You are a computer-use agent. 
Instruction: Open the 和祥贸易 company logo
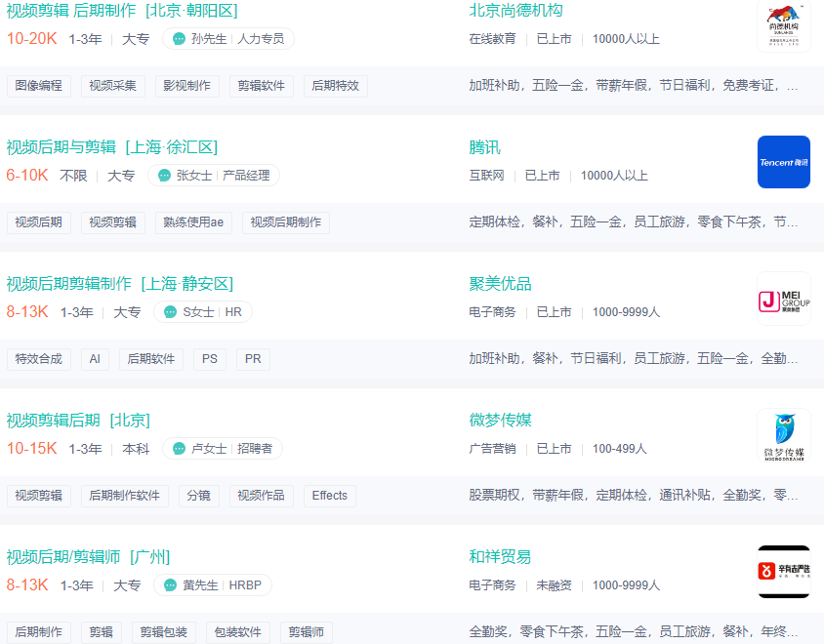(x=784, y=572)
